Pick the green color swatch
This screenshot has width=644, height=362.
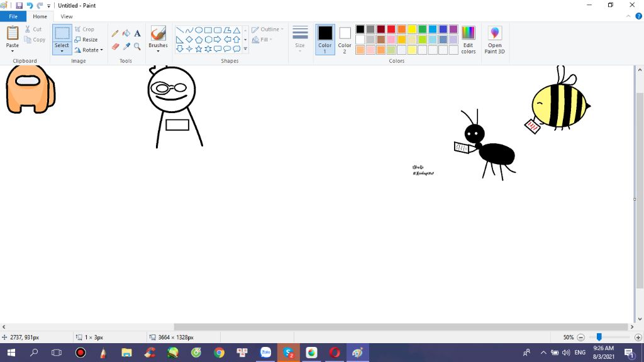422,29
